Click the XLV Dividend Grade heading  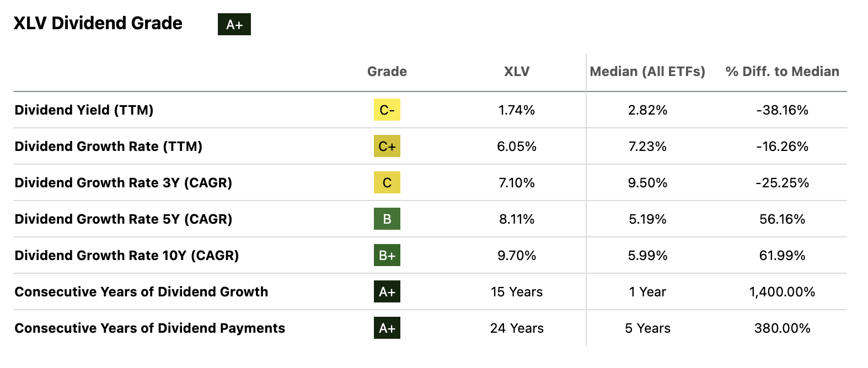[98, 23]
